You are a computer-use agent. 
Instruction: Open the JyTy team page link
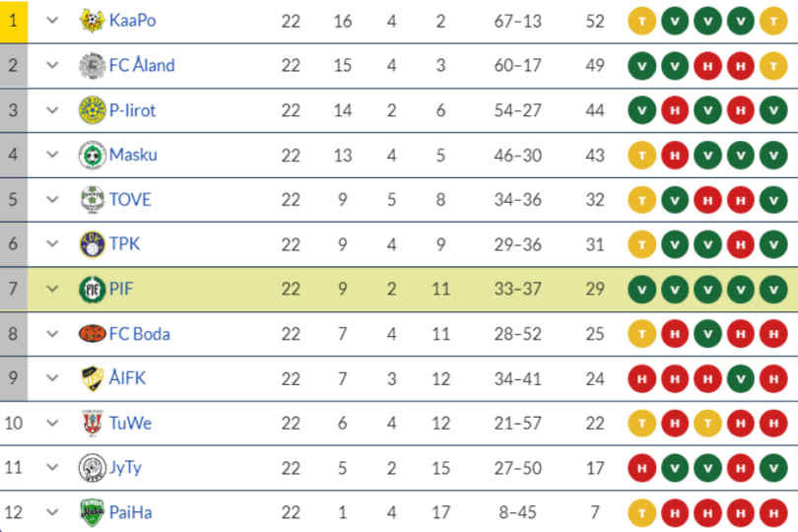coord(126,468)
